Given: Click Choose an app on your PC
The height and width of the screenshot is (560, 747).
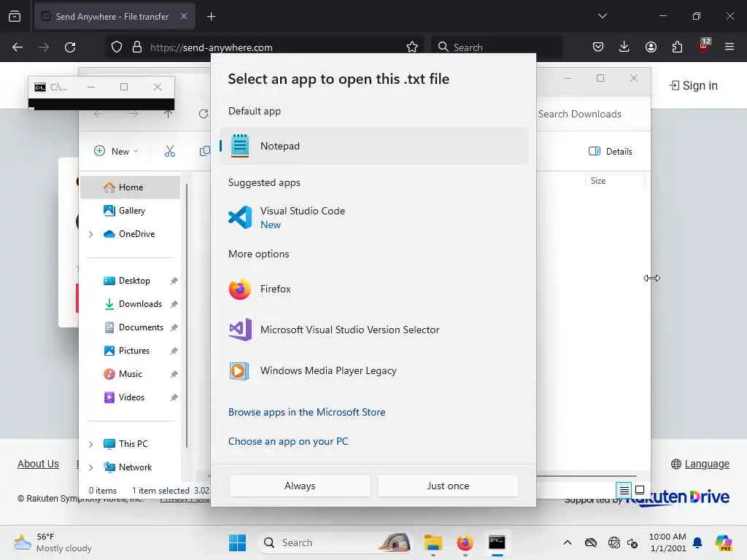Looking at the screenshot, I should tap(288, 441).
